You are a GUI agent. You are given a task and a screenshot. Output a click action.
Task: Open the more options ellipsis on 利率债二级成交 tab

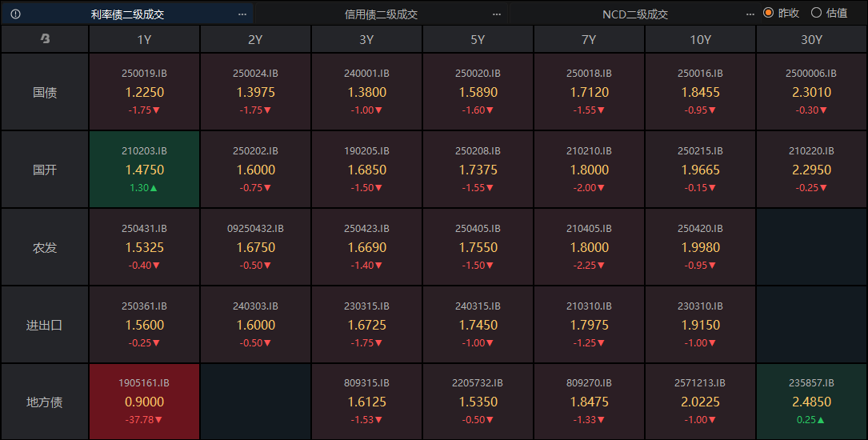point(242,14)
